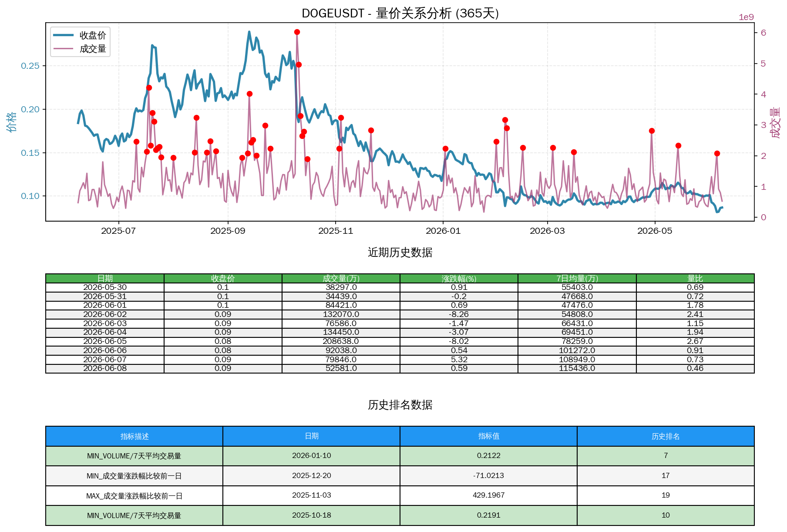Click the 7日均量(万) column header

coord(577,278)
